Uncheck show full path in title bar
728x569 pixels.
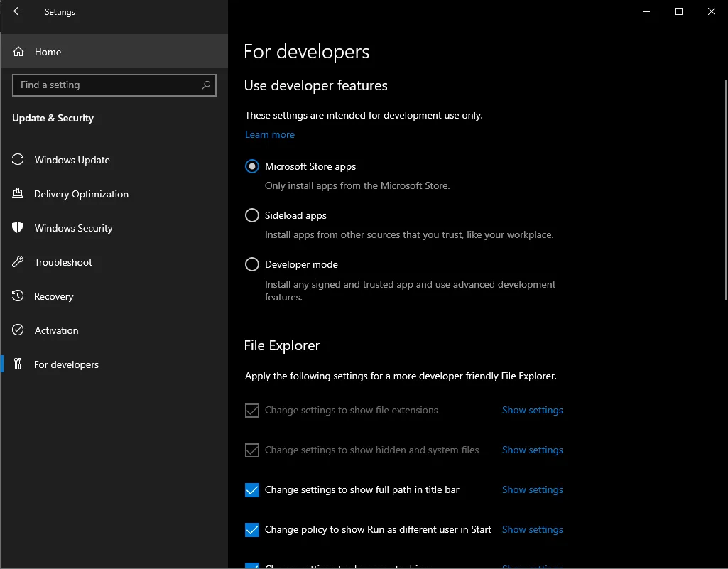coord(252,490)
